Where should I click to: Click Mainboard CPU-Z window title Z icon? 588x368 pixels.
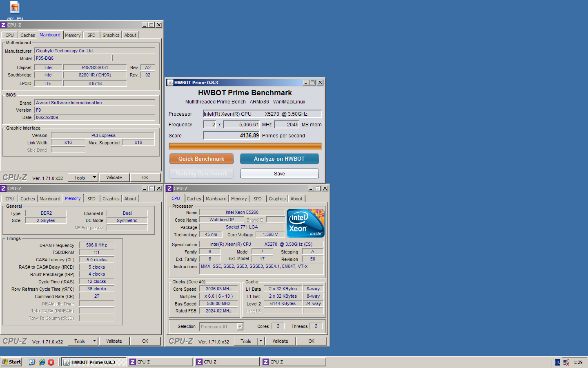pos(3,25)
